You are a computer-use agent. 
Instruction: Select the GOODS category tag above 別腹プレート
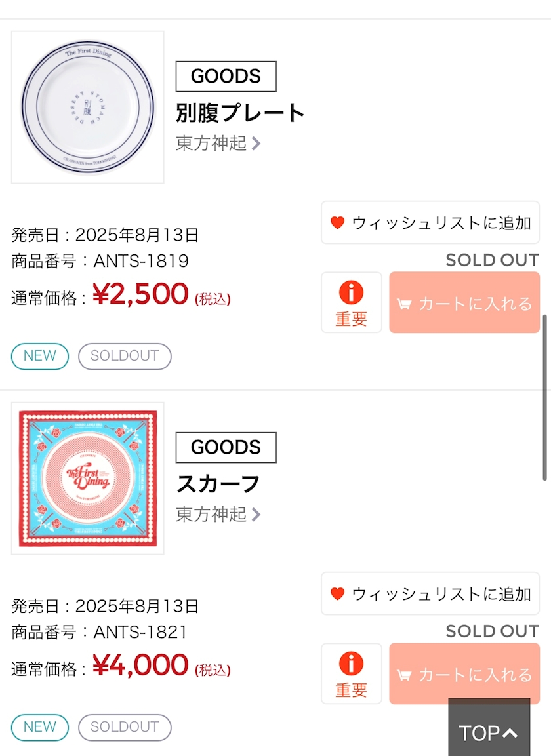click(226, 77)
